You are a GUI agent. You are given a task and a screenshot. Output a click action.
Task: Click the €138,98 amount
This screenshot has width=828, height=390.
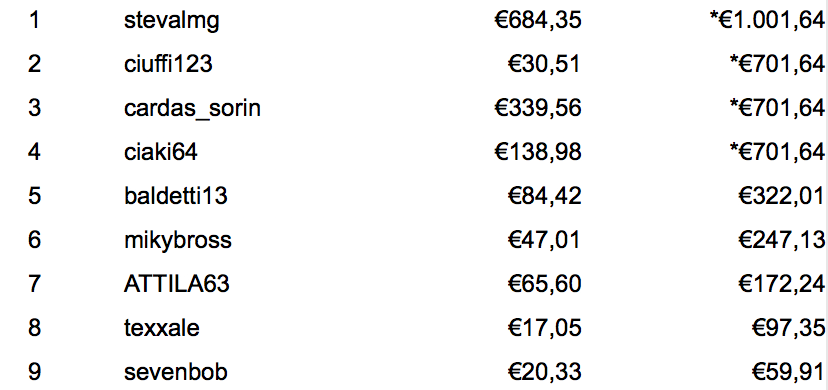click(x=538, y=152)
